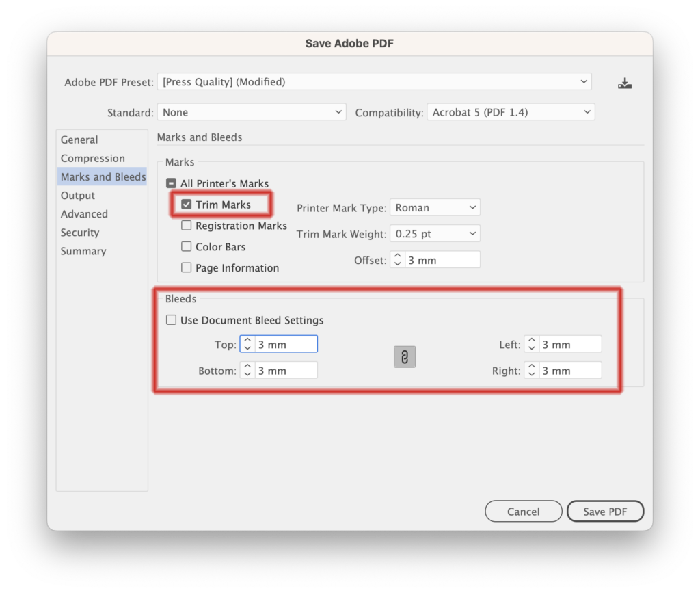Select the Security section
The image size is (700, 593).
coord(102,233)
